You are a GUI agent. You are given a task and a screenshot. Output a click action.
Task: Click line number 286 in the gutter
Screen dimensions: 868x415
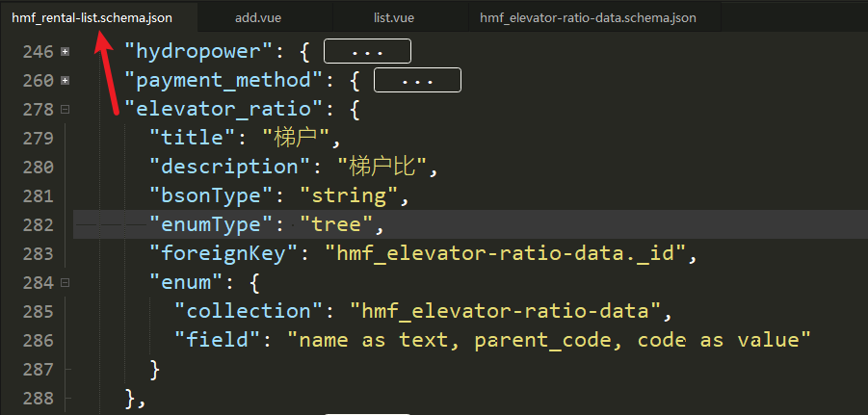(x=39, y=340)
